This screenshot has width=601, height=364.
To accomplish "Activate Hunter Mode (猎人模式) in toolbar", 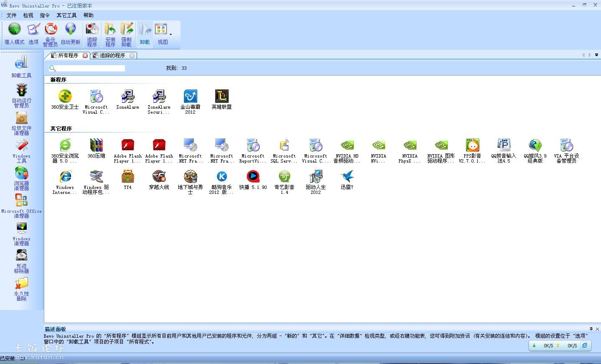I will 14,34.
